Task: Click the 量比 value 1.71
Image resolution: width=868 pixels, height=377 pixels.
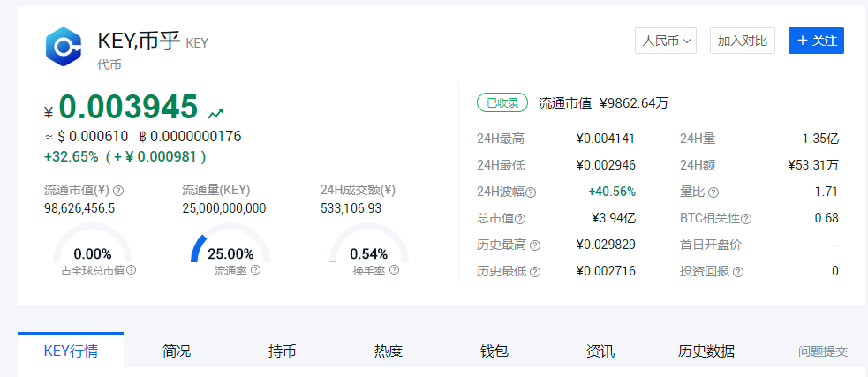Action: pos(826,192)
